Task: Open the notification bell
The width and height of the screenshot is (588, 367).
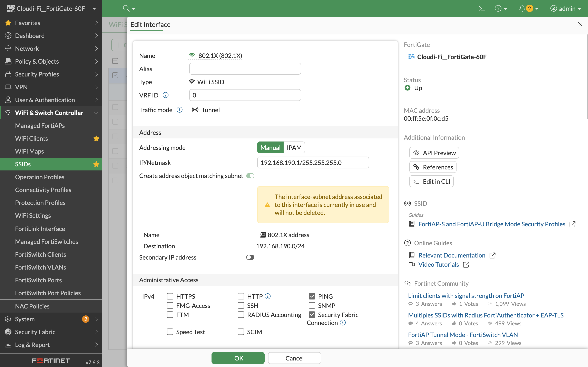Action: (x=522, y=8)
